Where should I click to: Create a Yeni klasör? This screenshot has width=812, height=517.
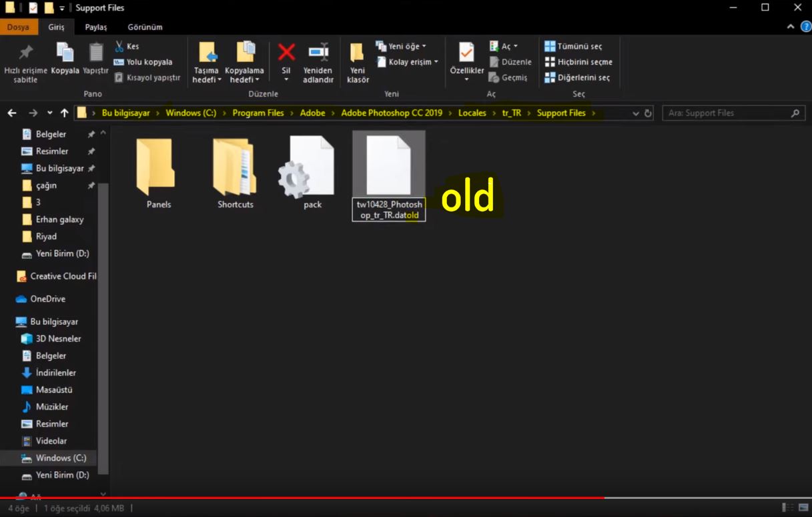(x=358, y=63)
